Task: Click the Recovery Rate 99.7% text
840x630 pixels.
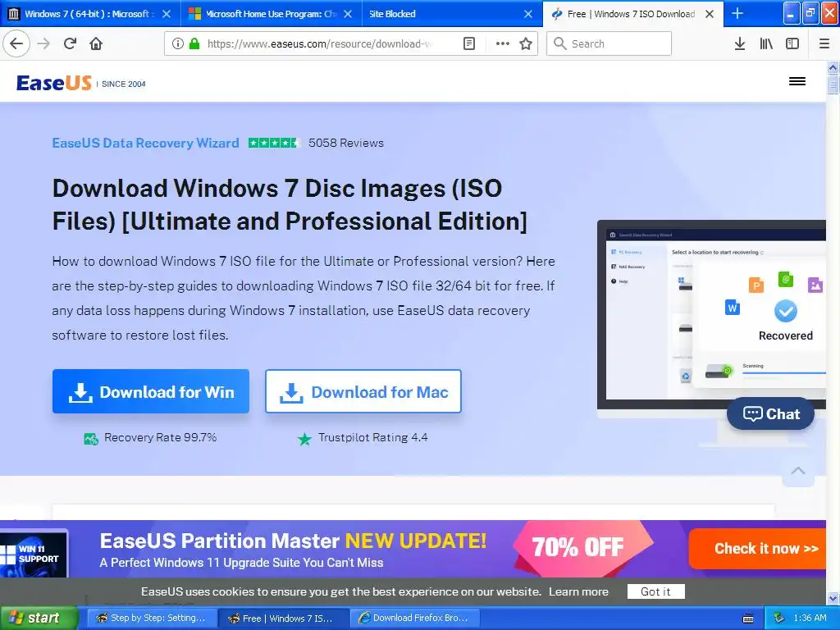Action: [160, 438]
